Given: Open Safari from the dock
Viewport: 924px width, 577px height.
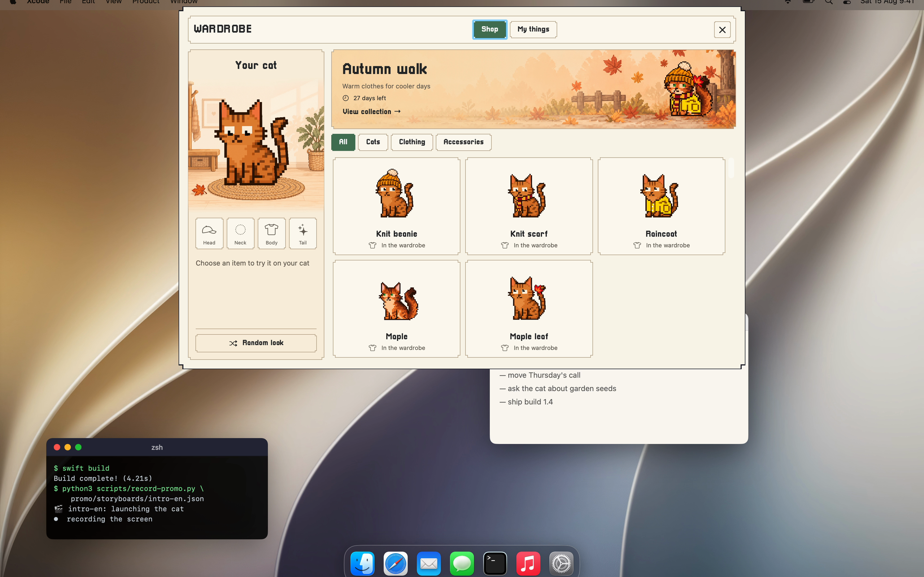Looking at the screenshot, I should [396, 563].
